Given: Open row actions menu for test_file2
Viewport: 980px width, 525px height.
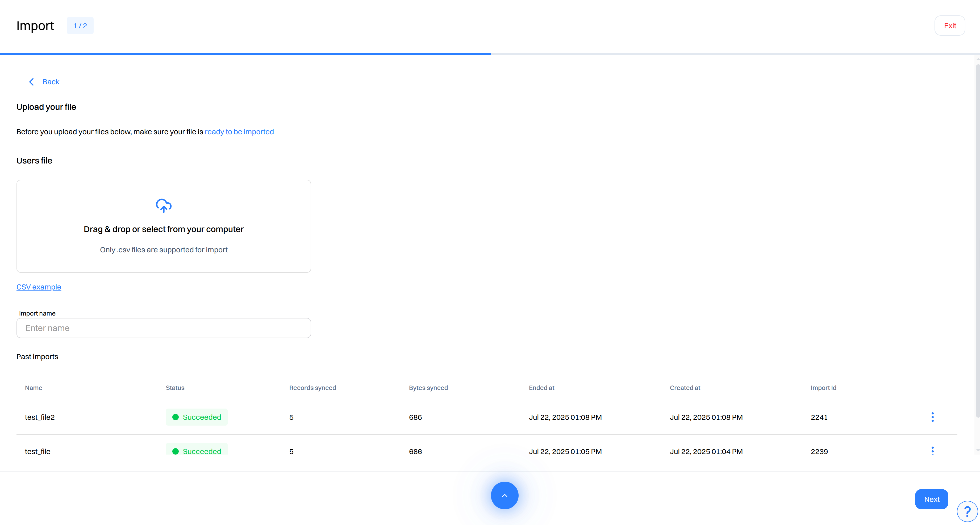Looking at the screenshot, I should [932, 417].
